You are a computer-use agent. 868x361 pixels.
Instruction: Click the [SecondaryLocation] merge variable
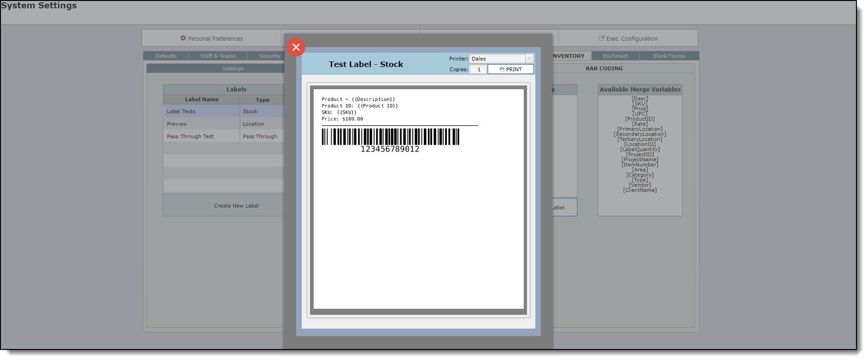click(640, 134)
